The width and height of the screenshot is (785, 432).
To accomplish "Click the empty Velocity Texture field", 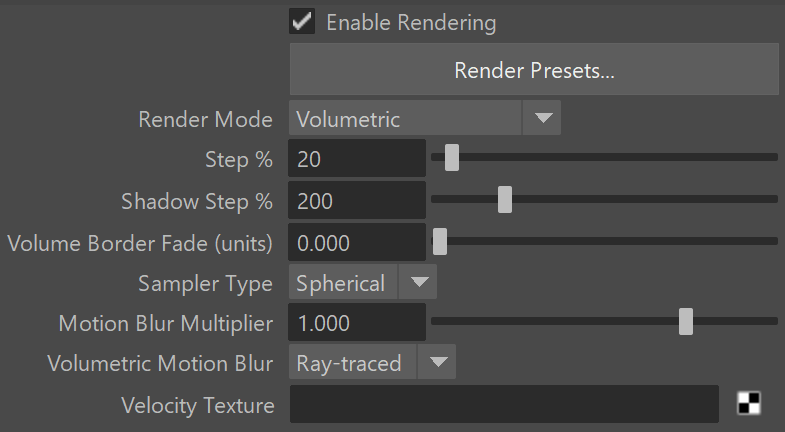I will (504, 404).
